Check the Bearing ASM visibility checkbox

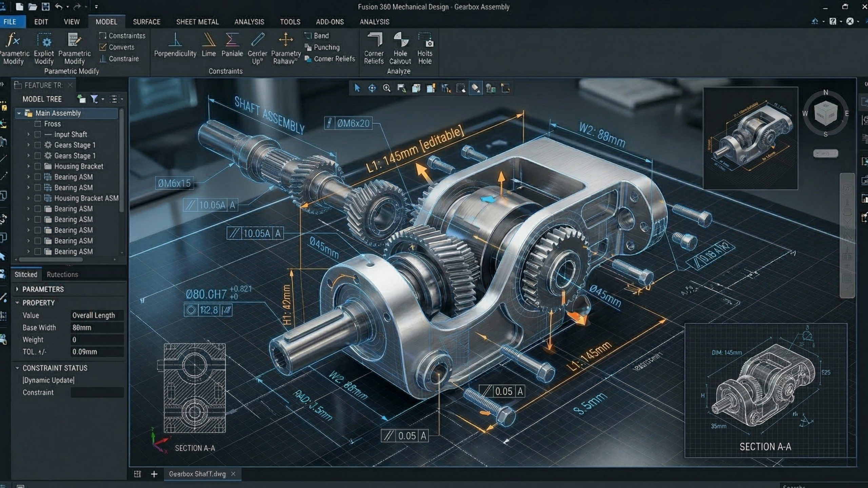click(37, 177)
